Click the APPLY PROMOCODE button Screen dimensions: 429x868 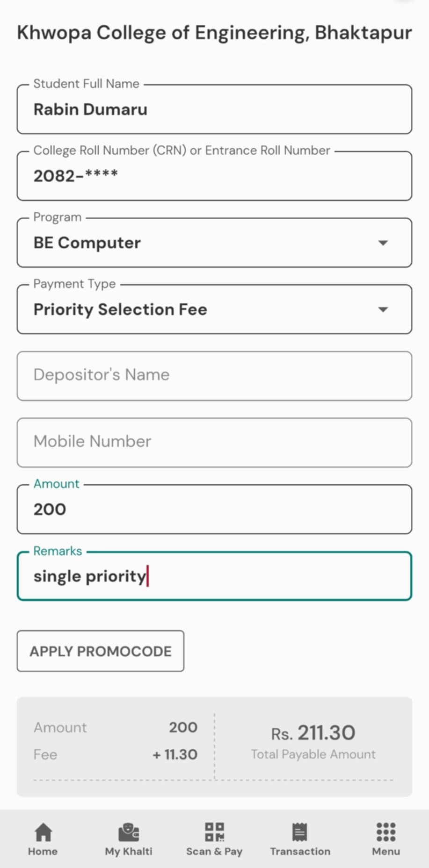[x=101, y=651]
